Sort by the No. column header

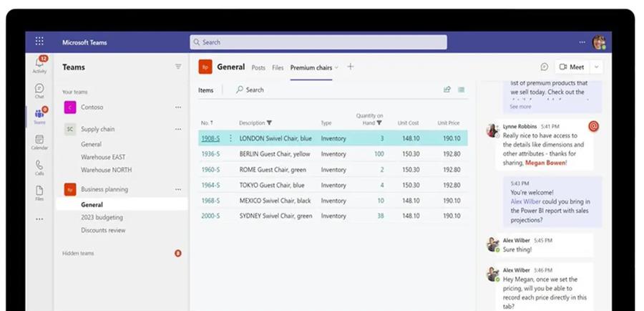pyautogui.click(x=207, y=123)
